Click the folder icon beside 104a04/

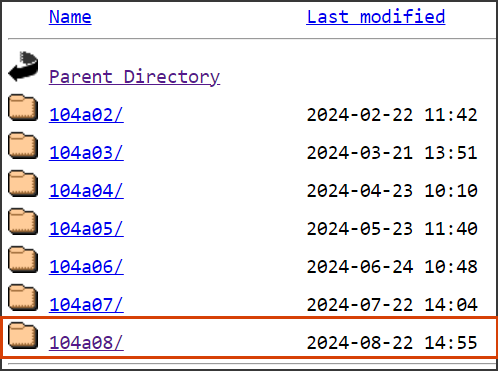pyautogui.click(x=23, y=183)
